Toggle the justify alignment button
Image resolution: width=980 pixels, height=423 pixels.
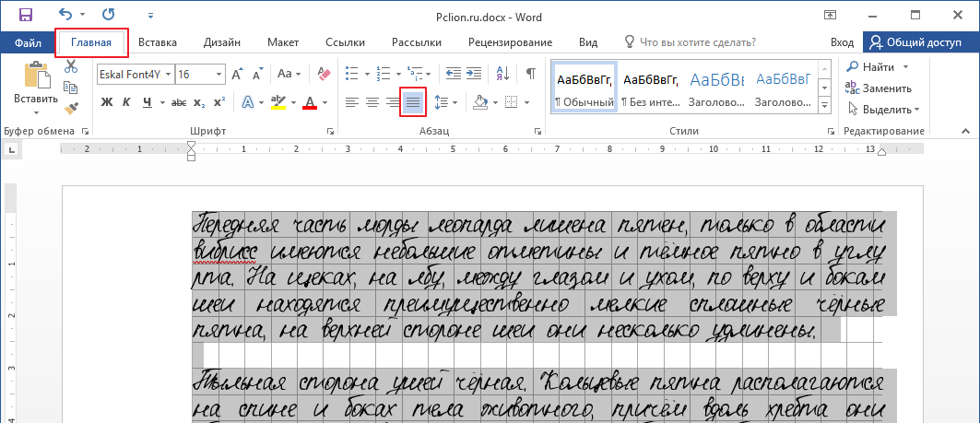pyautogui.click(x=413, y=101)
